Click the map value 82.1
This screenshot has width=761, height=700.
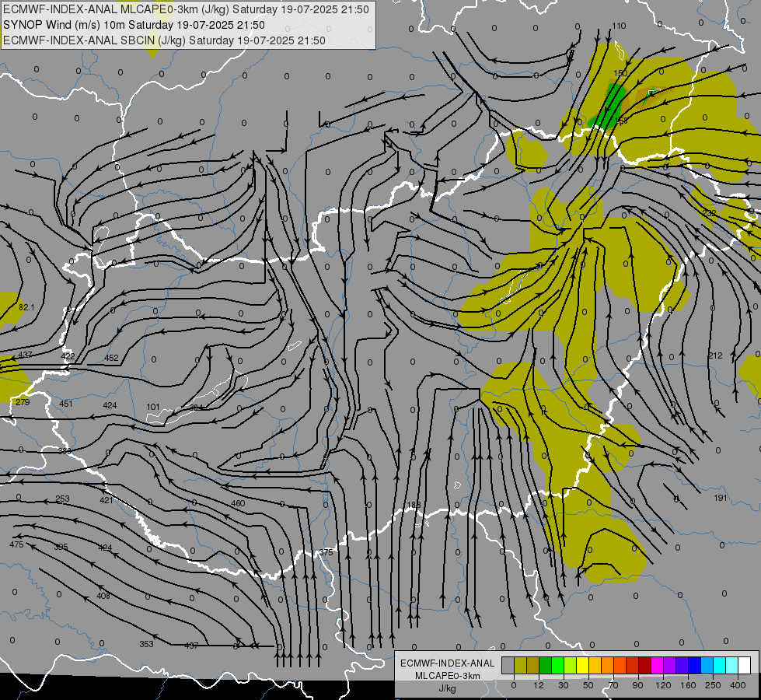click(26, 307)
